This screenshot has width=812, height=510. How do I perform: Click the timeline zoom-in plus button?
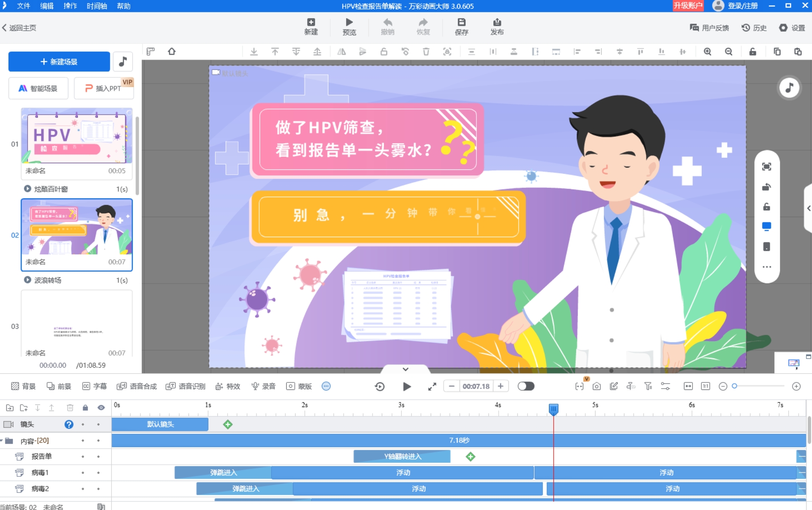(796, 386)
